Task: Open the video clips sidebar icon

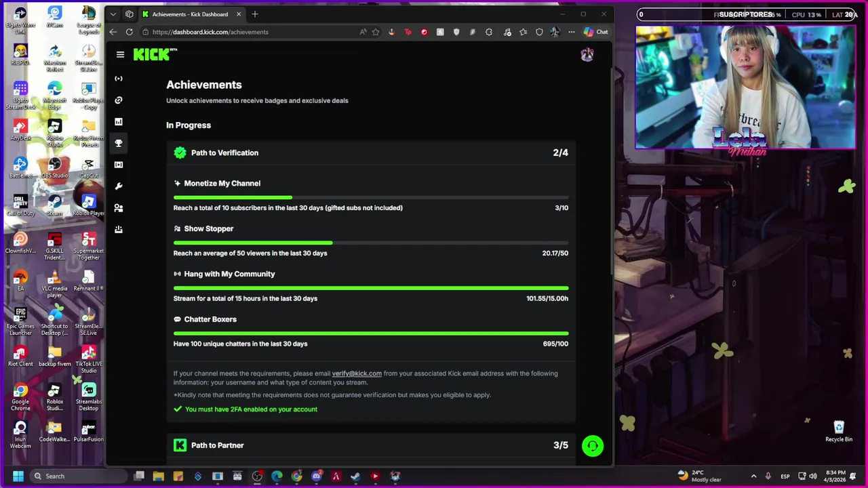Action: point(119,165)
